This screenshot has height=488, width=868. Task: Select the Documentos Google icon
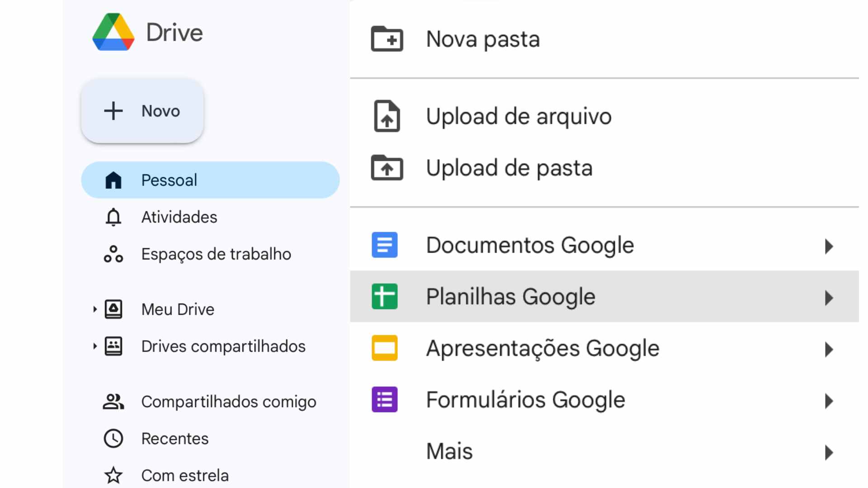384,245
